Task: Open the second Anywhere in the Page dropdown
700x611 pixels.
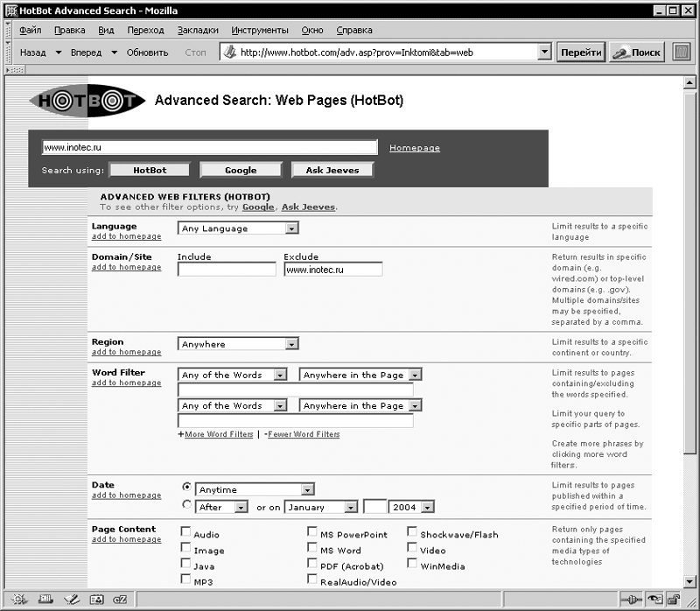Action: 360,405
